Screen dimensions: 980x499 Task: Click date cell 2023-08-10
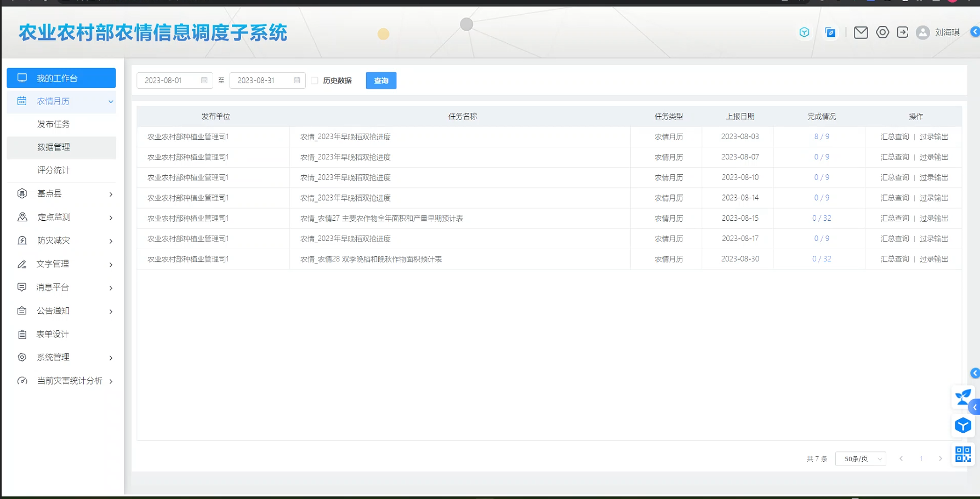tap(740, 177)
